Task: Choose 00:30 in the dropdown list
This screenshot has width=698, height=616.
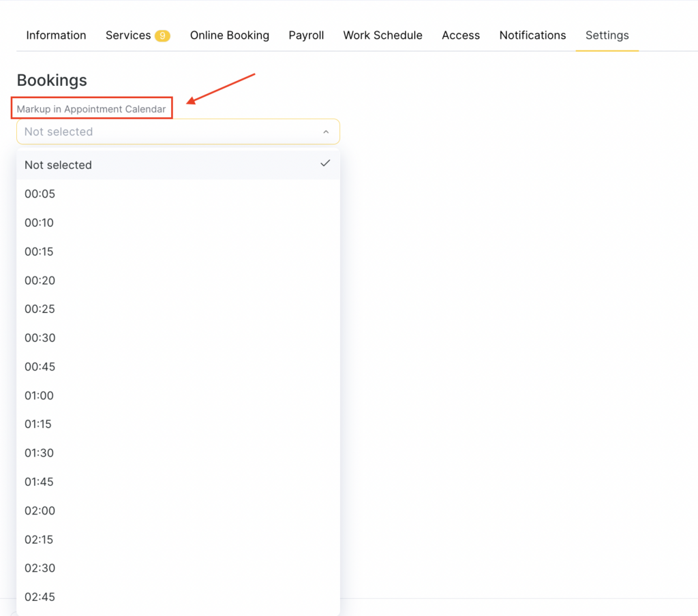Action: pyautogui.click(x=40, y=338)
